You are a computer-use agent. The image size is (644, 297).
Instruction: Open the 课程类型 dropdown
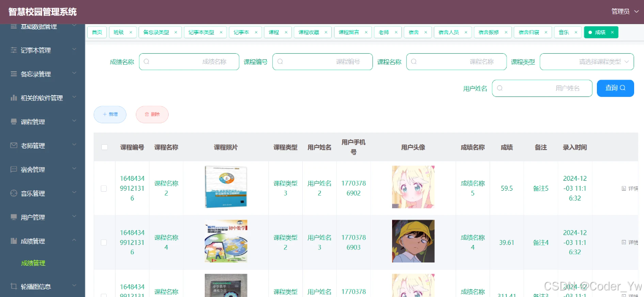pos(586,61)
